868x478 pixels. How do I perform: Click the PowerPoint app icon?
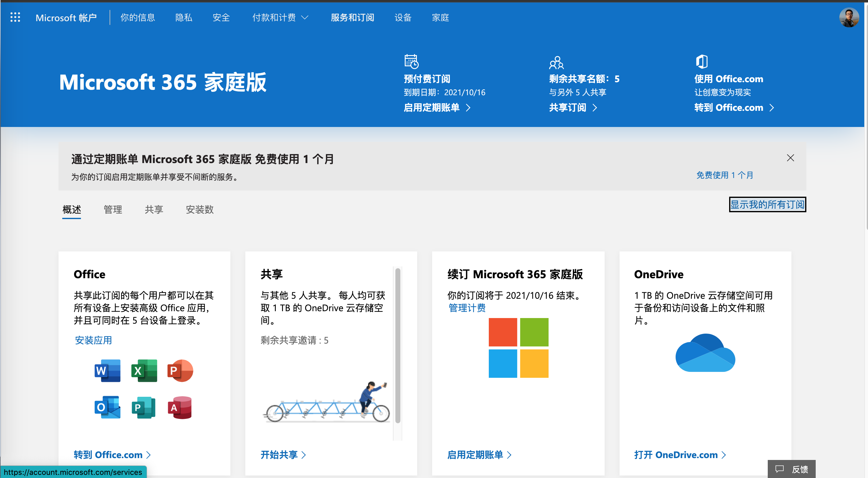click(180, 371)
